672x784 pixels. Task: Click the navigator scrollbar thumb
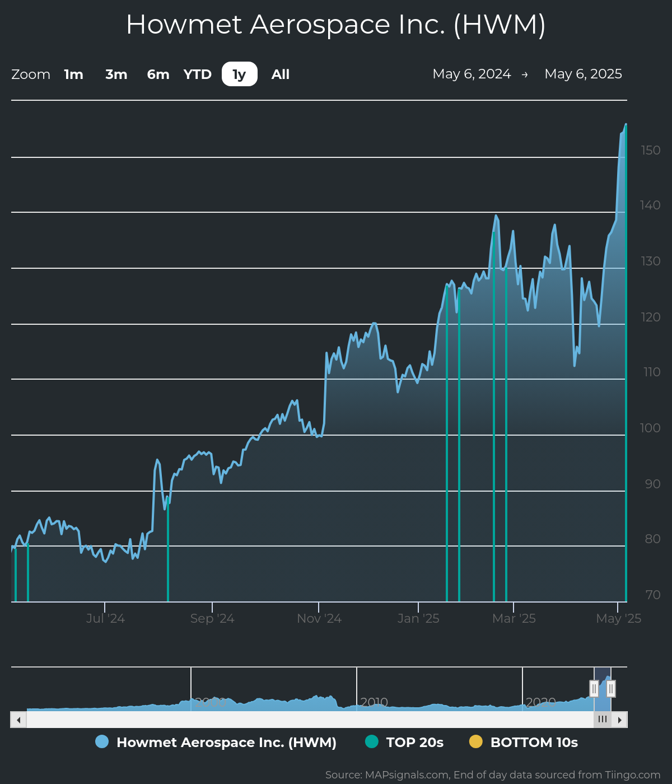[x=603, y=720]
